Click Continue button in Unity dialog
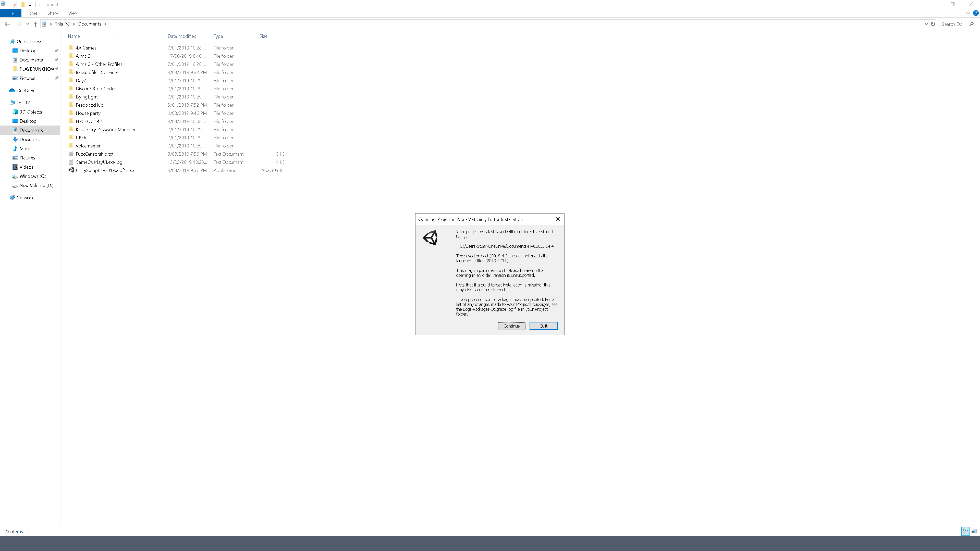This screenshot has height=551, width=980. click(511, 325)
